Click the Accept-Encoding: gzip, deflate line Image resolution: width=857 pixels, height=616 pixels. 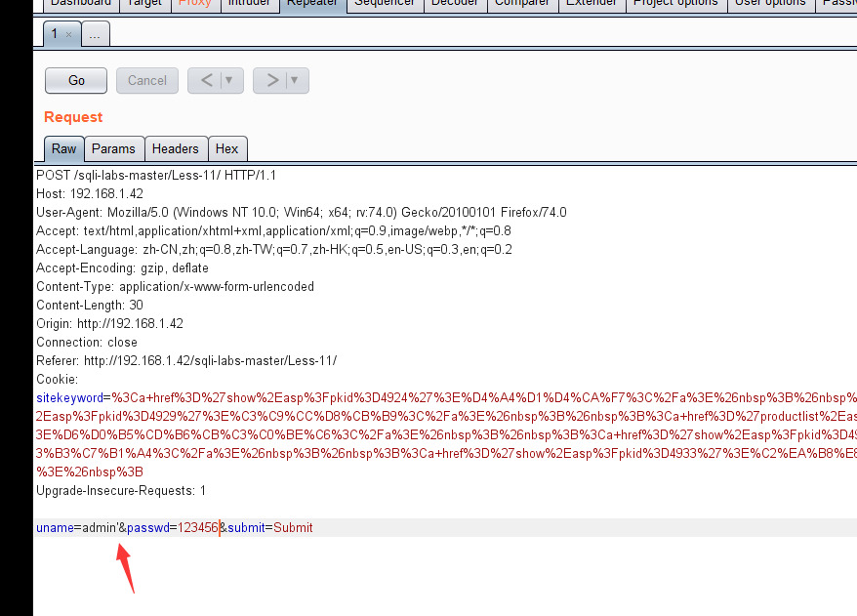(122, 268)
